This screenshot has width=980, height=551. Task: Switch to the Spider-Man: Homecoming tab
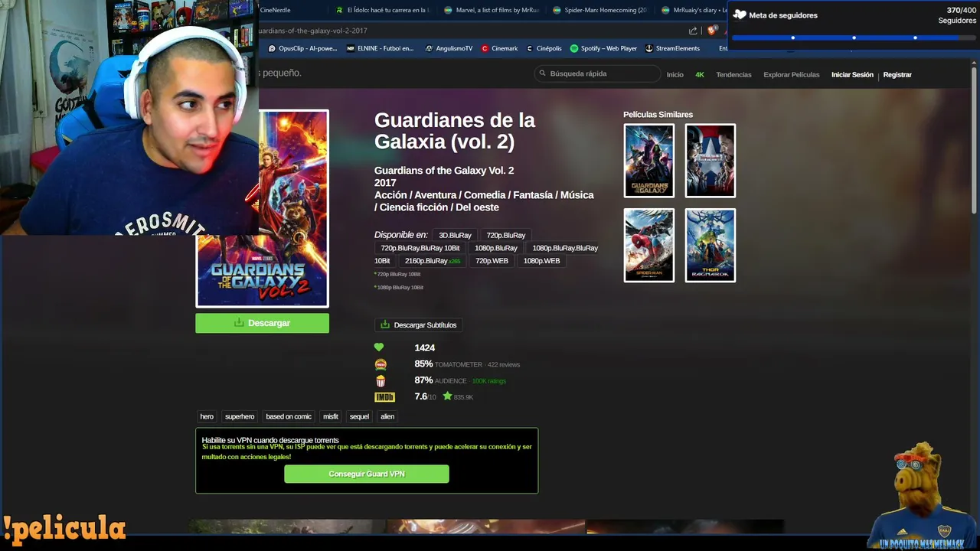tap(600, 10)
